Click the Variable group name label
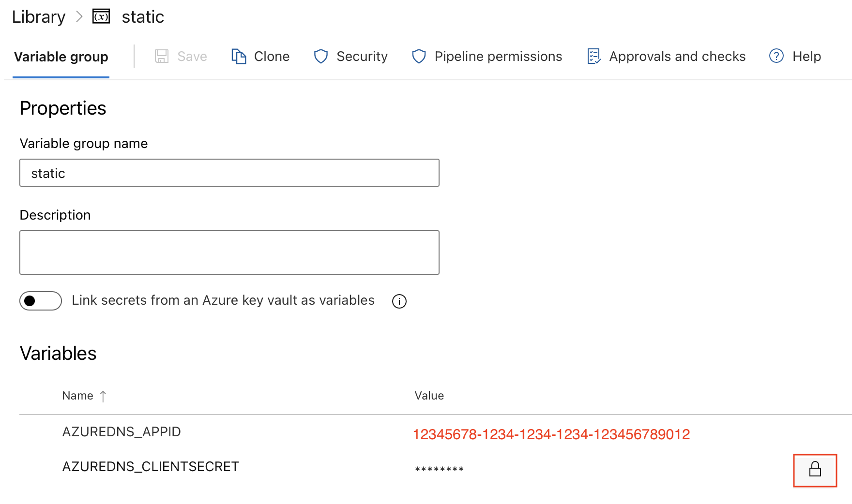 pyautogui.click(x=84, y=144)
